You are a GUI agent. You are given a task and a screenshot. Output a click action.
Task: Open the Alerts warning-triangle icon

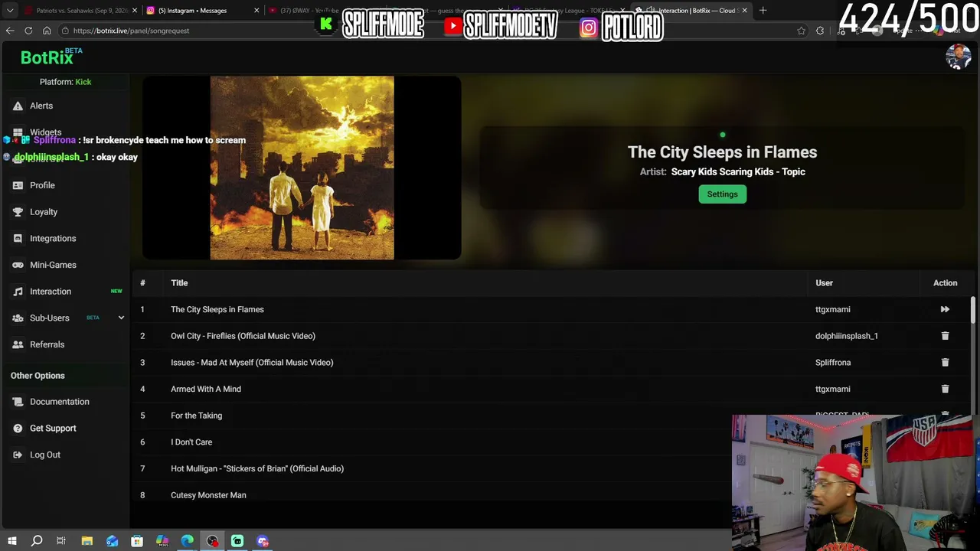pos(18,106)
